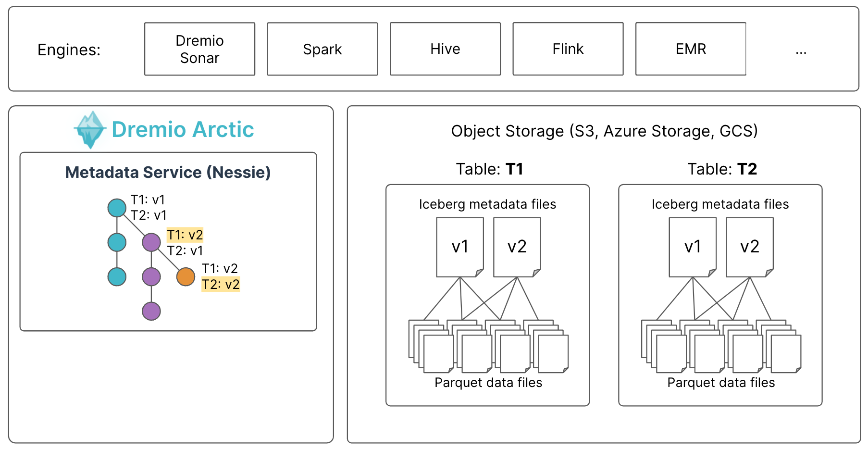Click the T1 v2 metadata file icon
This screenshot has height=450, width=868.
pyautogui.click(x=517, y=247)
